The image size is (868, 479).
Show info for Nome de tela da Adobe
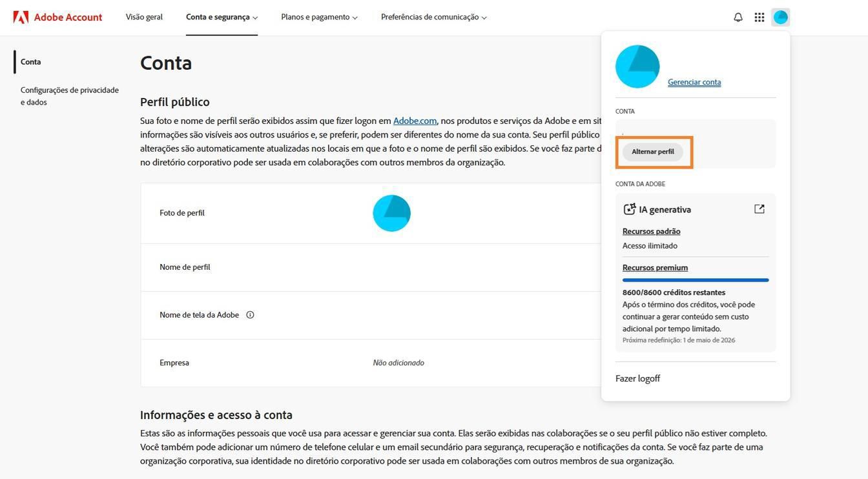(250, 315)
